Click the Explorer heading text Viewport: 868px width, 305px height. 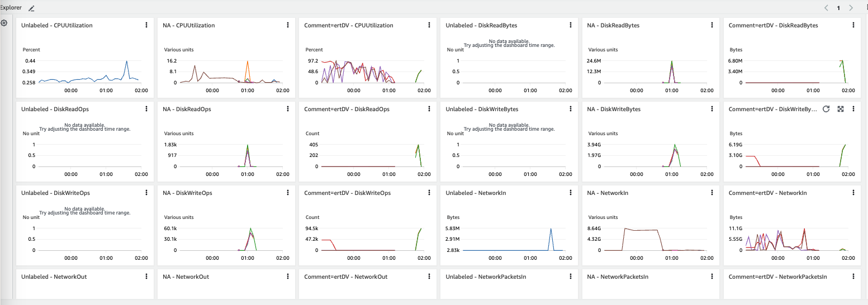click(11, 8)
